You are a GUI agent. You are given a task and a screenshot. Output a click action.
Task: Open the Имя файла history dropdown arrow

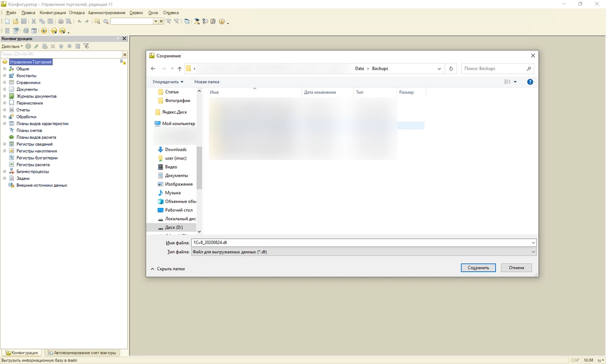pos(533,243)
